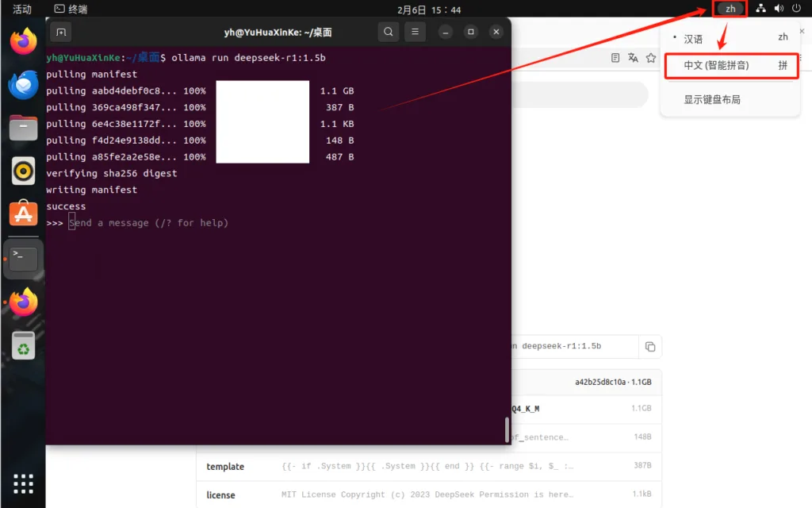Viewport: 812px width, 508px height.
Task: Click the 'pulling manifest' line in terminal
Action: click(92, 74)
